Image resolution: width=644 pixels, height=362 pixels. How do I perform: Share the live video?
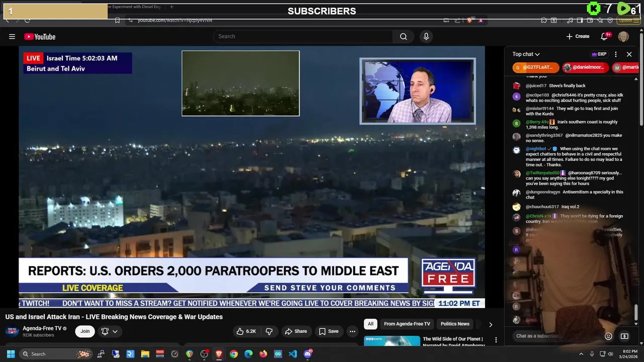(x=296, y=331)
